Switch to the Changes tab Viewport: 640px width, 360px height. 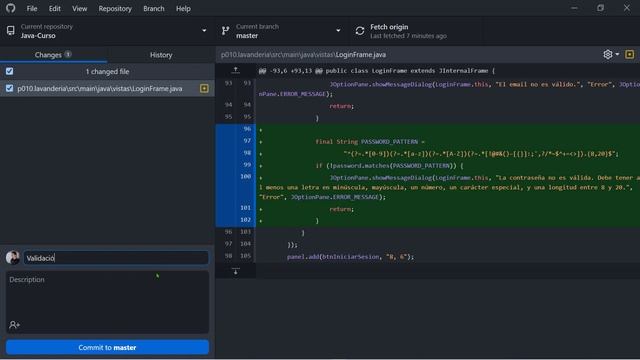tap(53, 55)
